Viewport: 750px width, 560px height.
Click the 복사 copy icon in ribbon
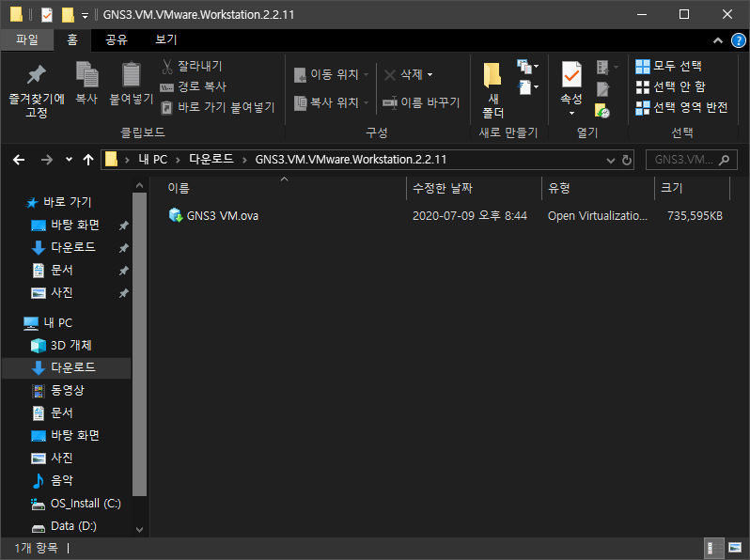click(x=86, y=74)
